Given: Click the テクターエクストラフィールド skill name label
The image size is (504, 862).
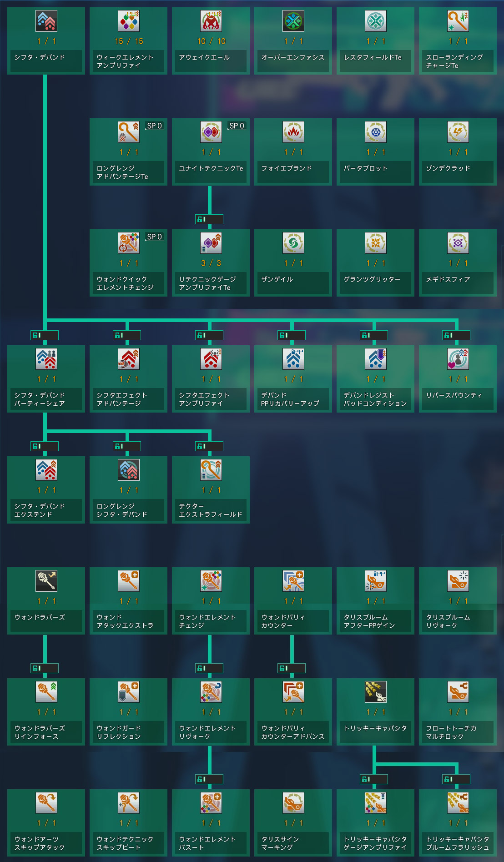Looking at the screenshot, I should (211, 510).
